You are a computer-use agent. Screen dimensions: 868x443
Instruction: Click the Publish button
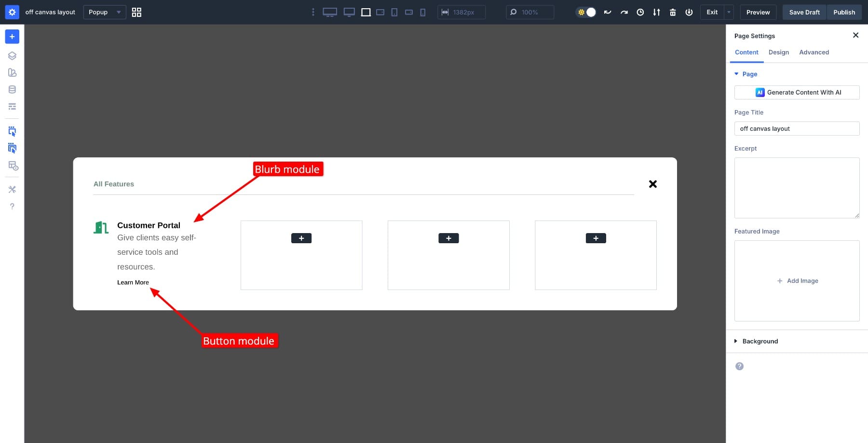coord(844,12)
